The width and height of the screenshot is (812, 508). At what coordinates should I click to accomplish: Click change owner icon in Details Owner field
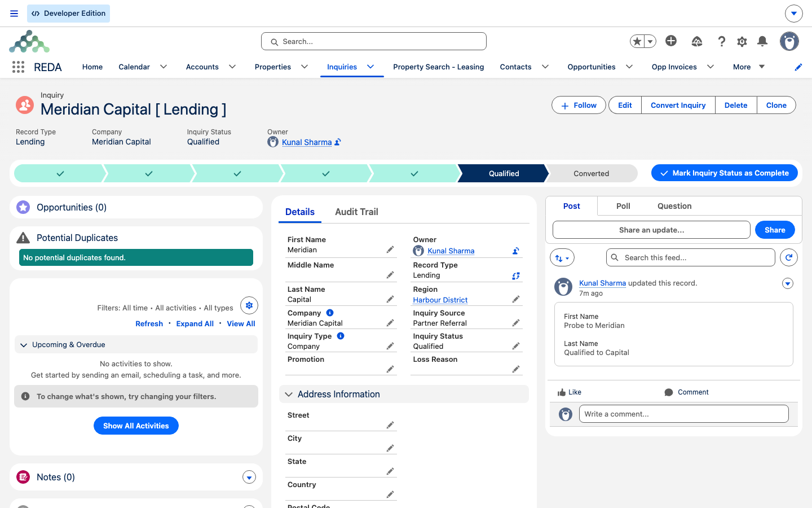point(515,251)
